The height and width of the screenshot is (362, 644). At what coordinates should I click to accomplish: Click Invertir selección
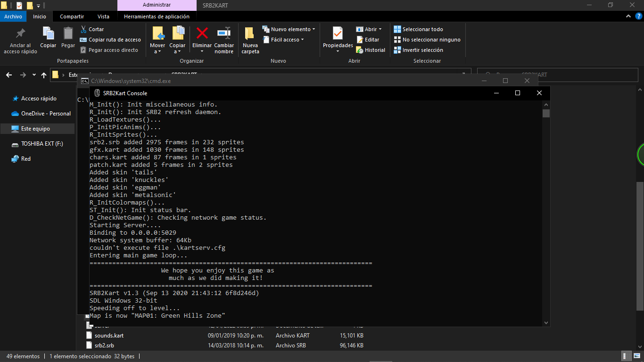pos(419,50)
